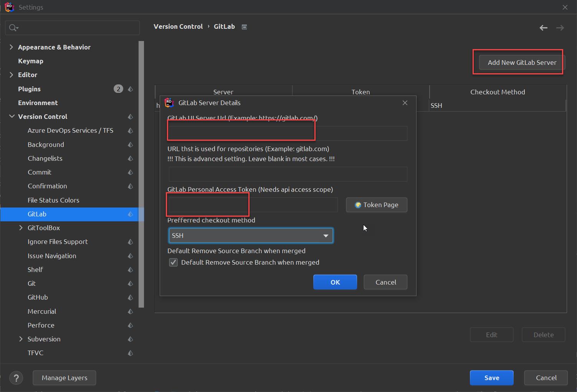The height and width of the screenshot is (392, 577).
Task: Click the Server column header
Action: (223, 92)
